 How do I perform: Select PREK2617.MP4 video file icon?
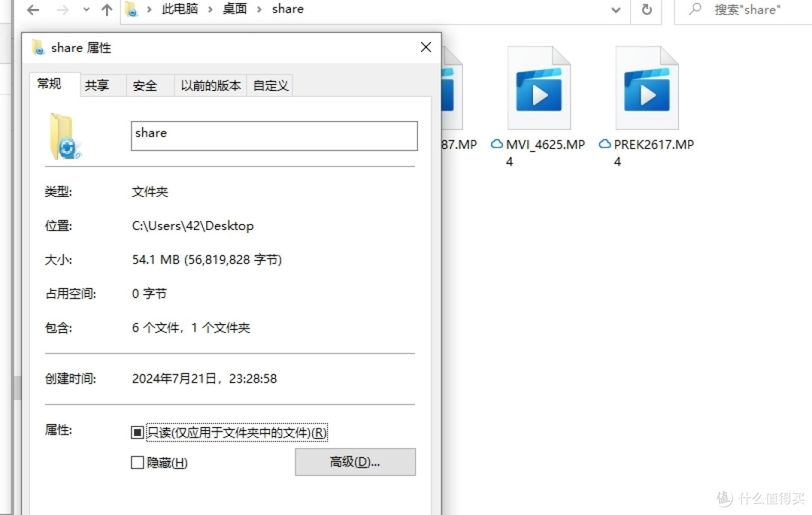tap(647, 88)
